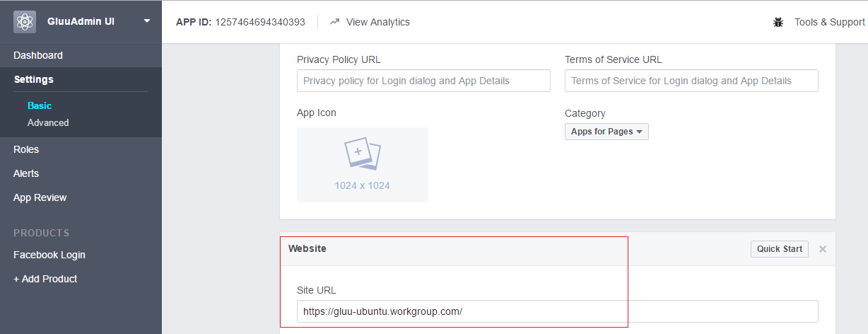Click the GluuAdmin UI atom app icon
Image resolution: width=868 pixels, height=334 pixels.
25,22
